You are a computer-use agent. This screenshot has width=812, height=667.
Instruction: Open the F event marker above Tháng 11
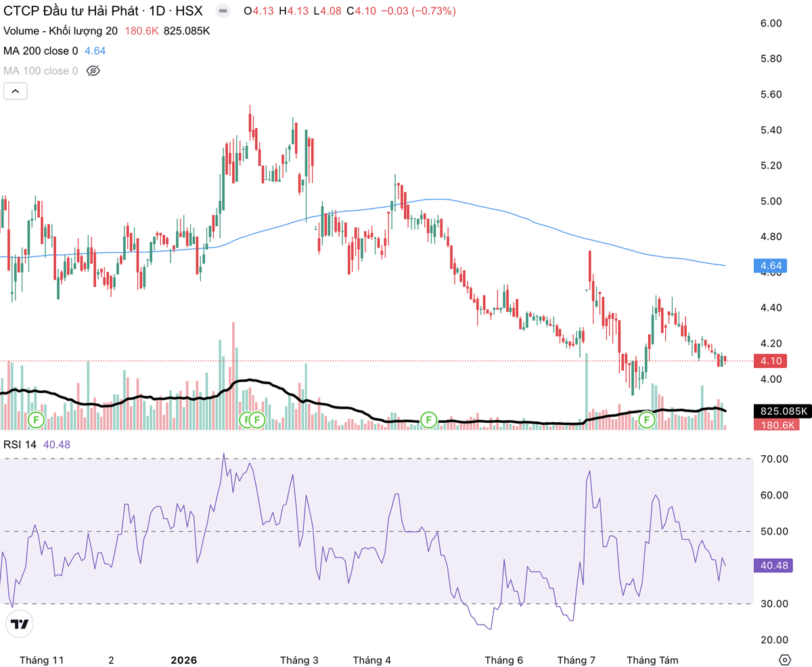click(37, 420)
